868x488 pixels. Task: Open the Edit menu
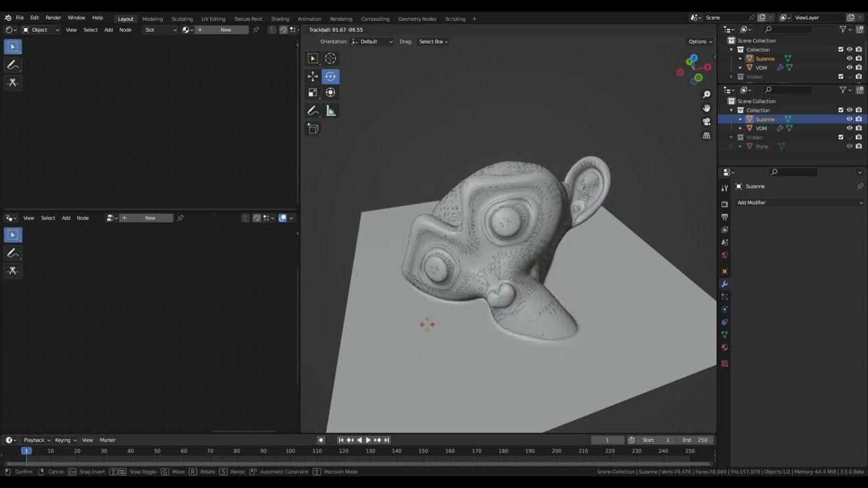34,18
